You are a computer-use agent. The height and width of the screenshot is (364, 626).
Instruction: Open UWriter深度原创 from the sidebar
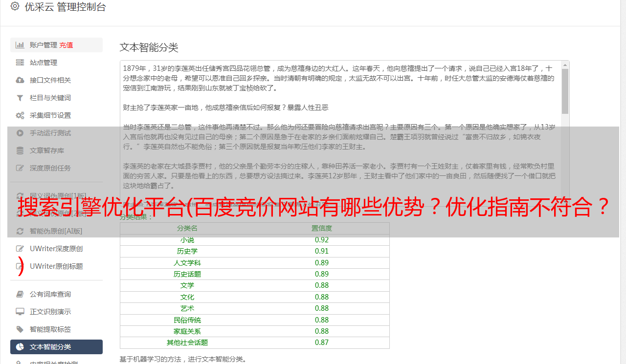[x=56, y=249]
